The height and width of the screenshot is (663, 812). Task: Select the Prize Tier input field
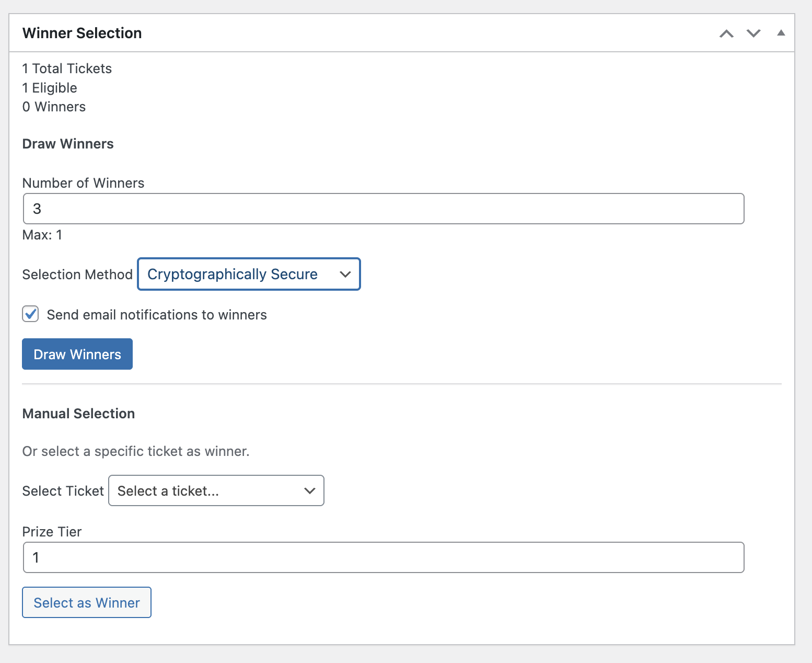(x=383, y=557)
